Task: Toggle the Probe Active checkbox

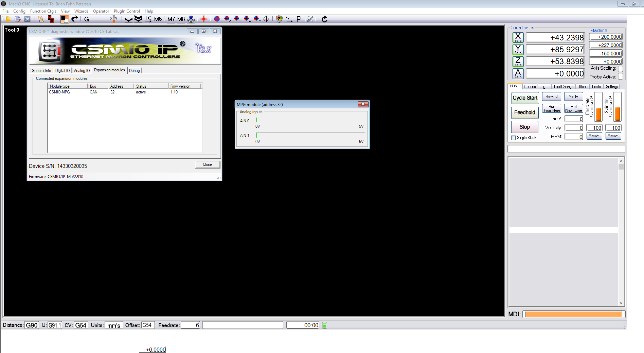Action: [x=620, y=77]
